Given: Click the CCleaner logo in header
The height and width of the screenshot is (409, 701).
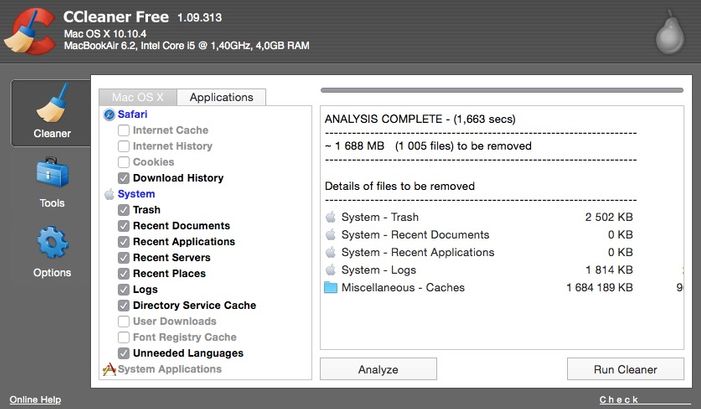Looking at the screenshot, I should pyautogui.click(x=29, y=32).
